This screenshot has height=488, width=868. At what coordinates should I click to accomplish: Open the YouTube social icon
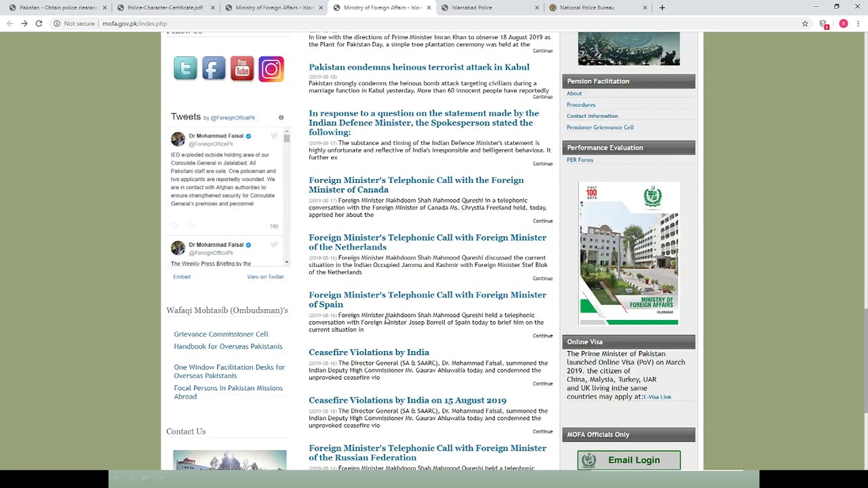(242, 68)
